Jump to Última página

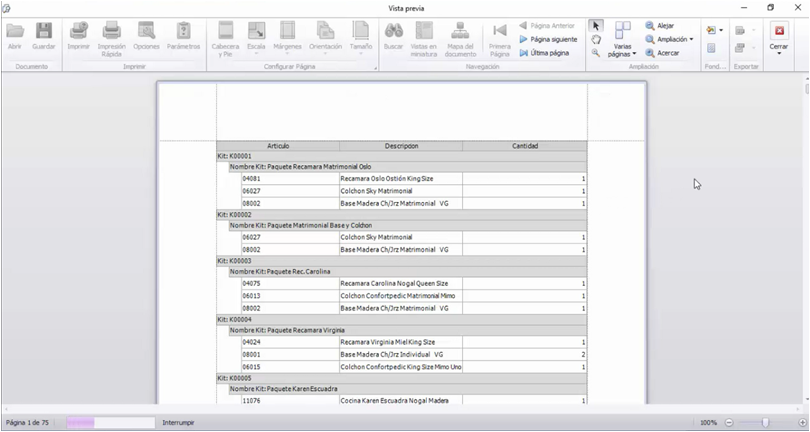click(544, 53)
